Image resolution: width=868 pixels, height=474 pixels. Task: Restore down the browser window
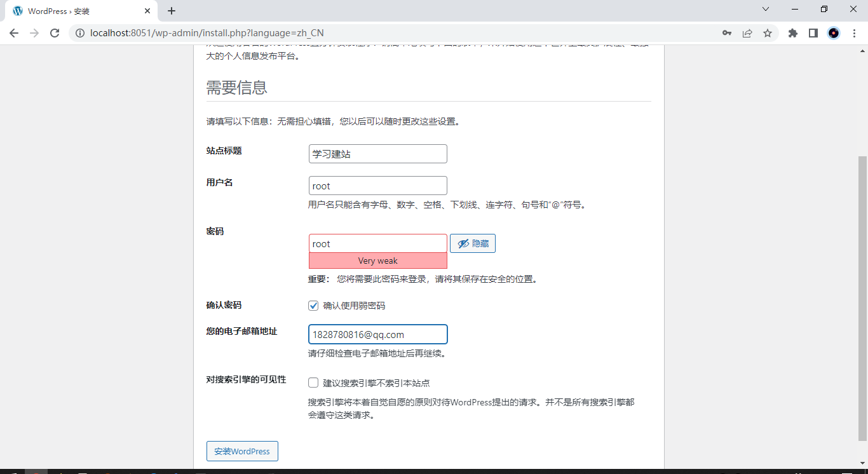point(824,9)
